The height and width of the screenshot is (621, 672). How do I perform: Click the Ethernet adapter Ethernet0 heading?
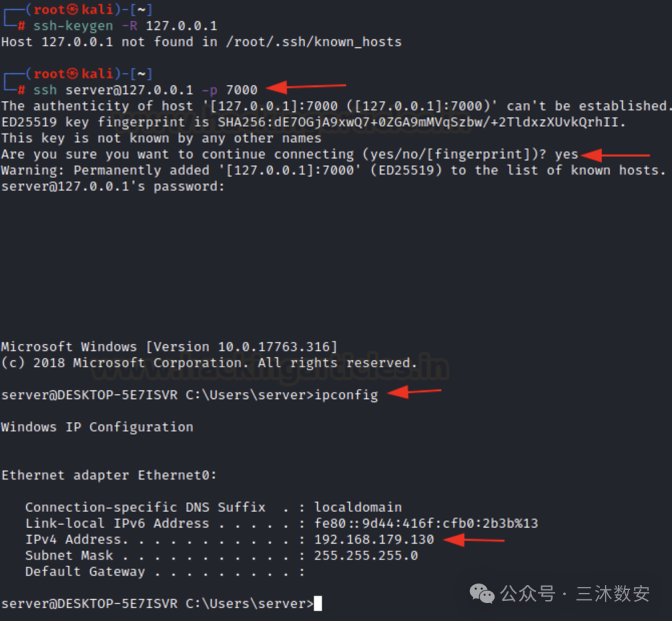click(109, 475)
